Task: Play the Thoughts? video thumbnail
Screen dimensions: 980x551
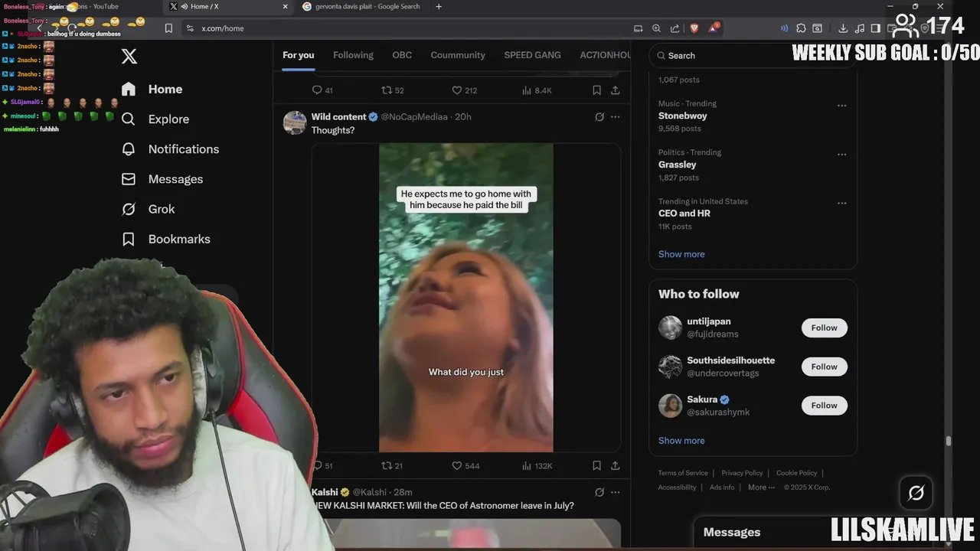Action: [465, 298]
